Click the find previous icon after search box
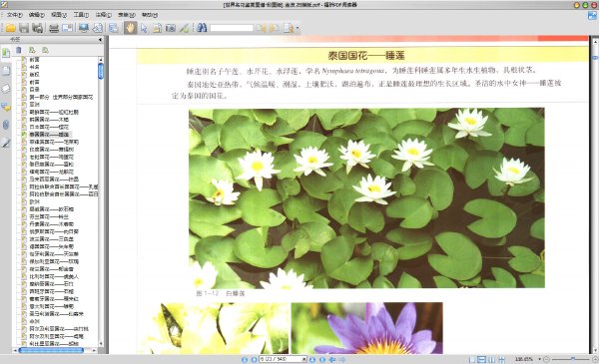 click(261, 28)
